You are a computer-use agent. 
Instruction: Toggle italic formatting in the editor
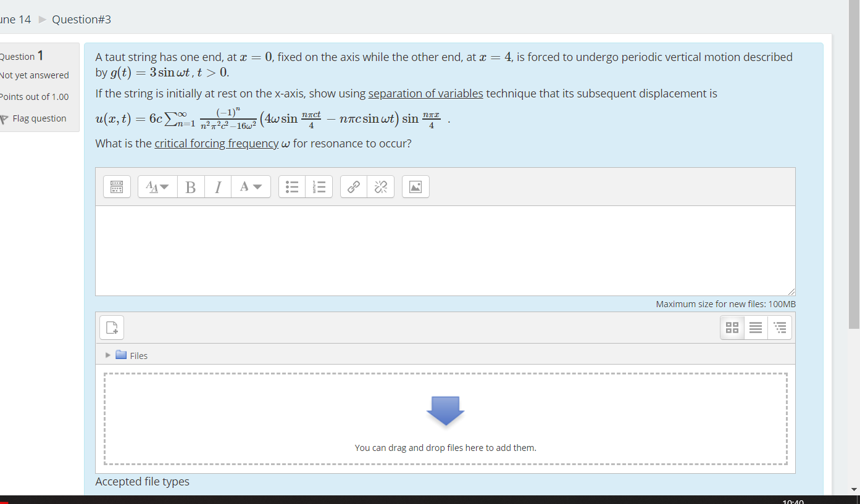[217, 187]
